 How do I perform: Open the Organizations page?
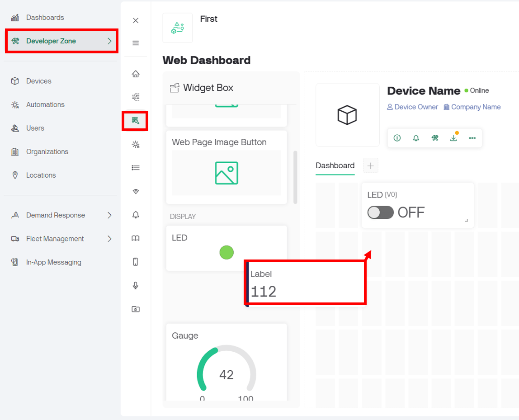[x=47, y=151]
